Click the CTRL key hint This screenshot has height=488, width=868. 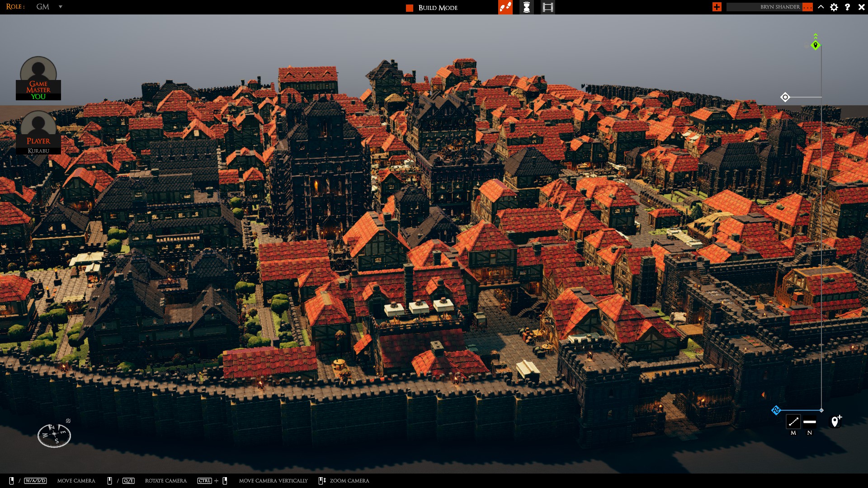click(205, 481)
